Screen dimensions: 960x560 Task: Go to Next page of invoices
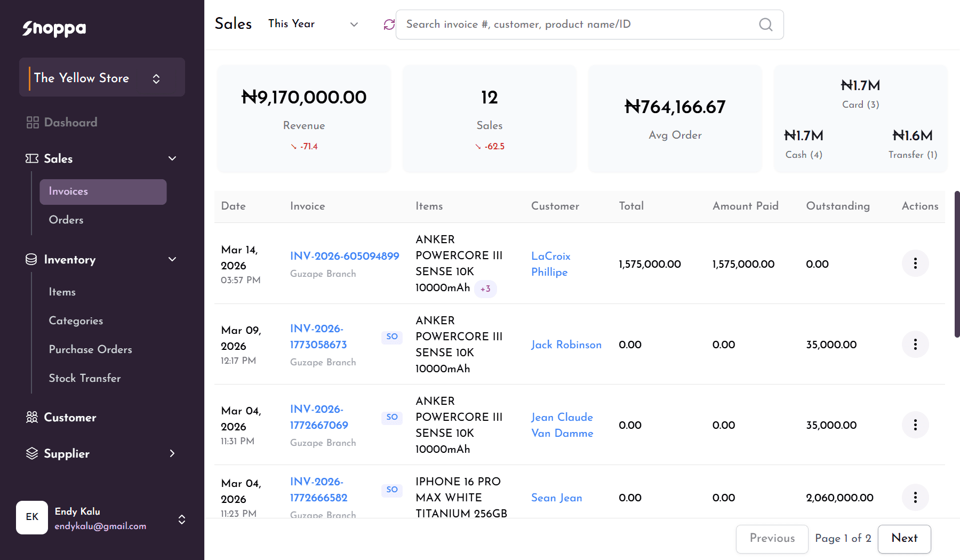click(904, 539)
